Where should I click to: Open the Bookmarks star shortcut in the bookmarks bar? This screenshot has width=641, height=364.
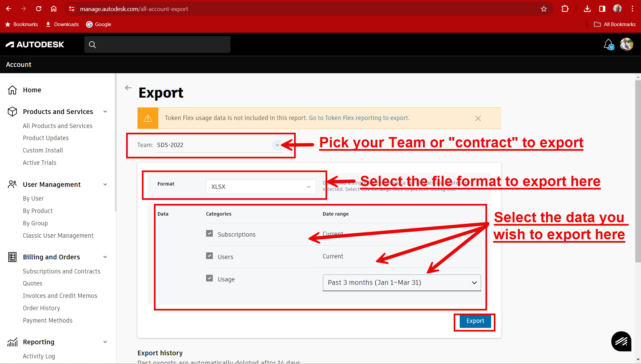click(x=22, y=24)
